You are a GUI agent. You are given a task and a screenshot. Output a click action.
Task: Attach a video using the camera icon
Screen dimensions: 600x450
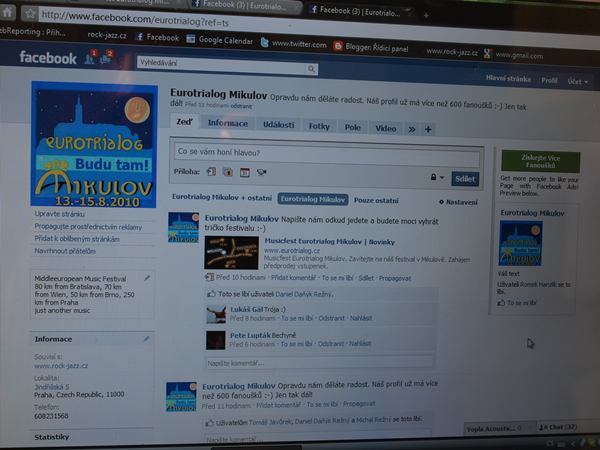pos(261,173)
